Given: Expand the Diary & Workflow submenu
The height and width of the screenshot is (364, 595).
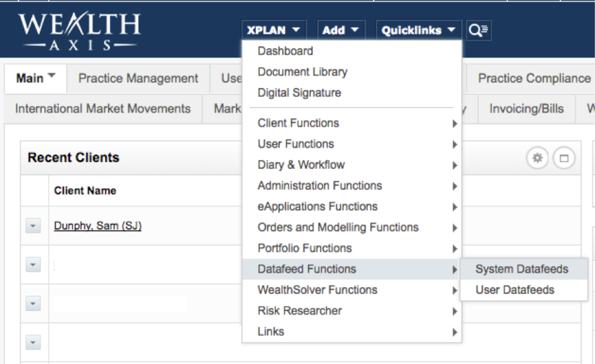Looking at the screenshot, I should (352, 165).
